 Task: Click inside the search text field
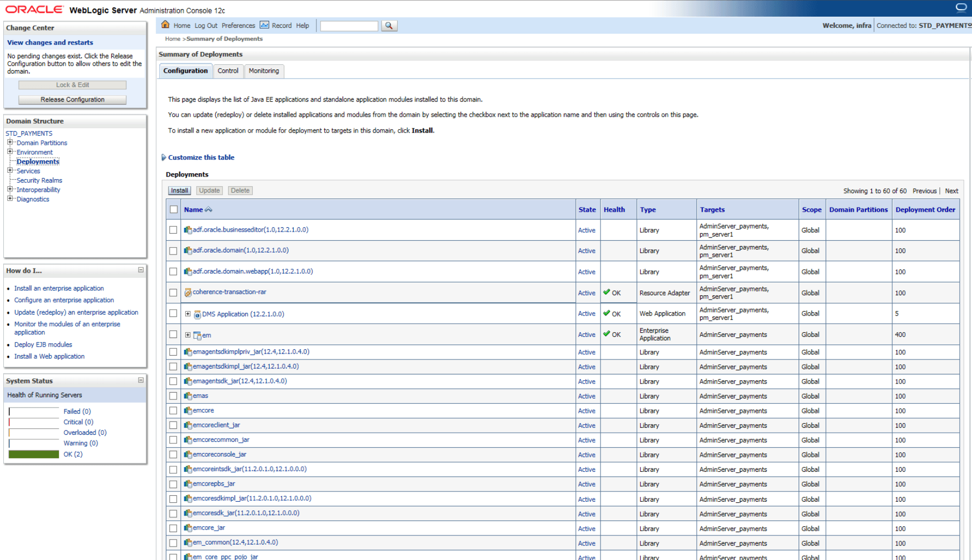348,25
